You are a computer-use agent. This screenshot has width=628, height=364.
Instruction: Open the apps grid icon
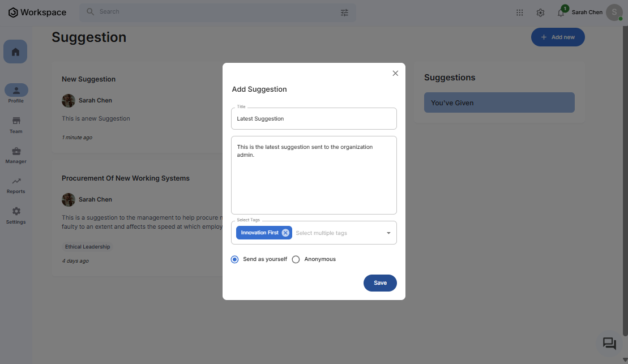click(x=520, y=12)
